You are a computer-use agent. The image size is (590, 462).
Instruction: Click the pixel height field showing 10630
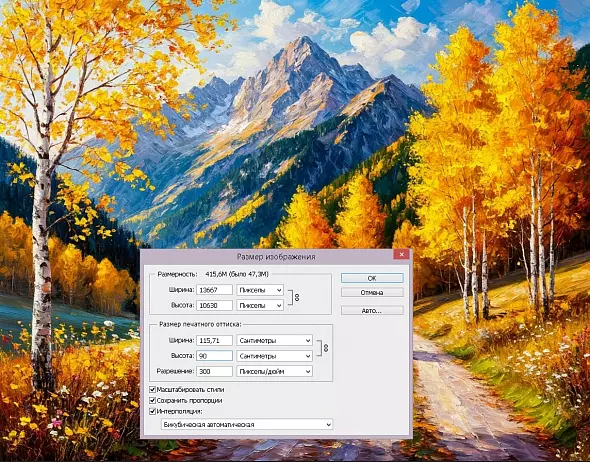(x=214, y=305)
